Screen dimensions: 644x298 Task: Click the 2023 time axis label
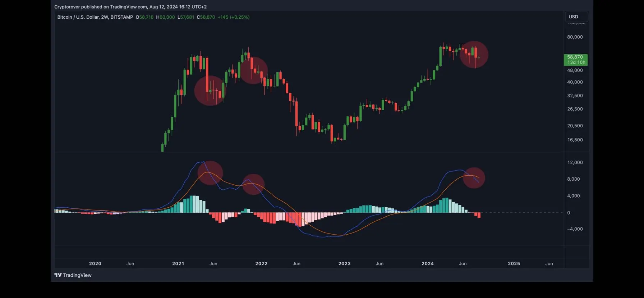(x=345, y=264)
